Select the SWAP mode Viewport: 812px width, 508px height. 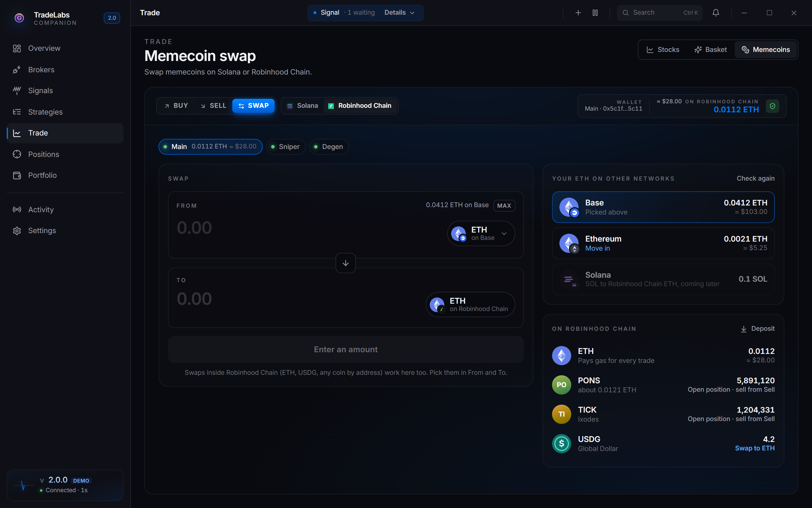pyautogui.click(x=253, y=106)
